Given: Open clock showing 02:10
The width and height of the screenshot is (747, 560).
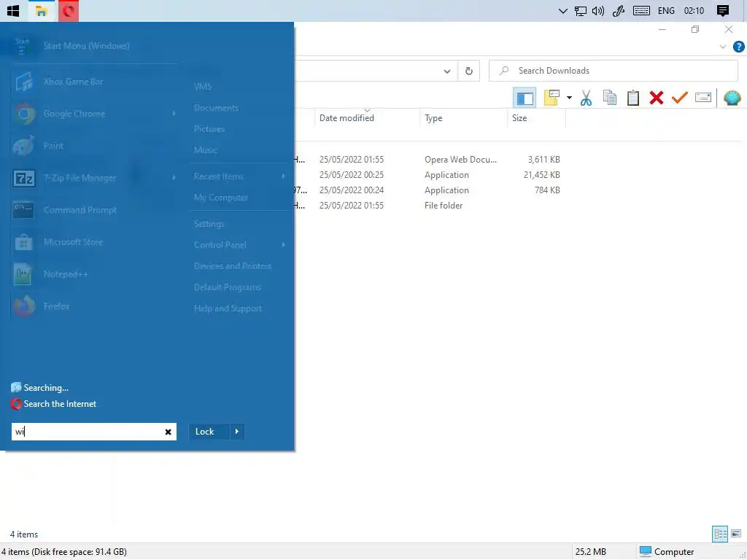Looking at the screenshot, I should point(694,11).
